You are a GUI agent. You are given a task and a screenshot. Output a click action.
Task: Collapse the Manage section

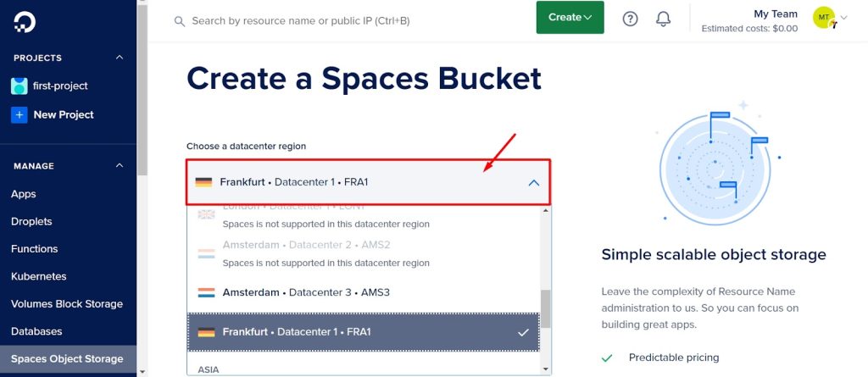click(119, 165)
